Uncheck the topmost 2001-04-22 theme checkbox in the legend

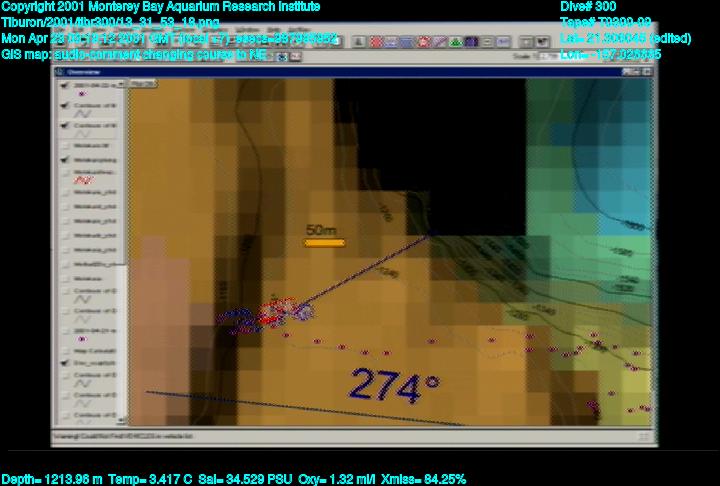pos(65,85)
